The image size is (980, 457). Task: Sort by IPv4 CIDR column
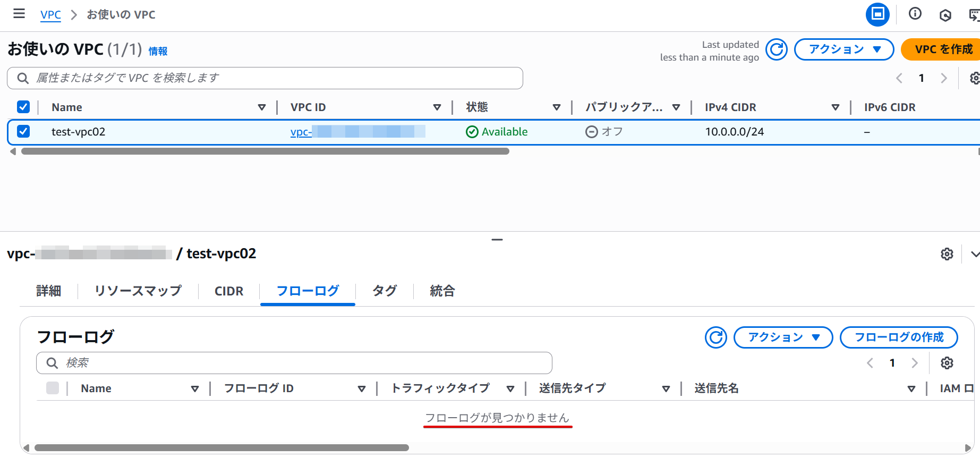pyautogui.click(x=835, y=107)
